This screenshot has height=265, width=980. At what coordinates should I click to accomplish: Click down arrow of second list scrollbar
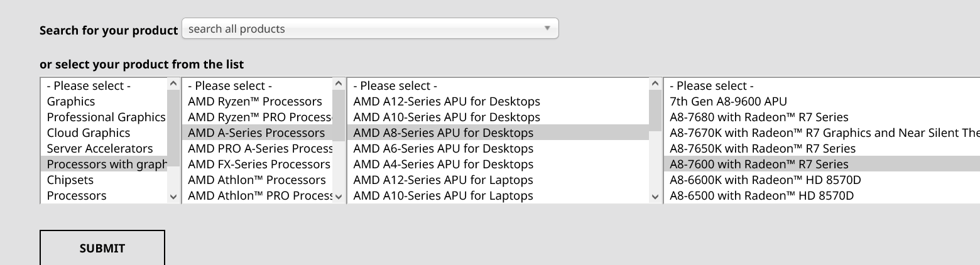tap(339, 197)
